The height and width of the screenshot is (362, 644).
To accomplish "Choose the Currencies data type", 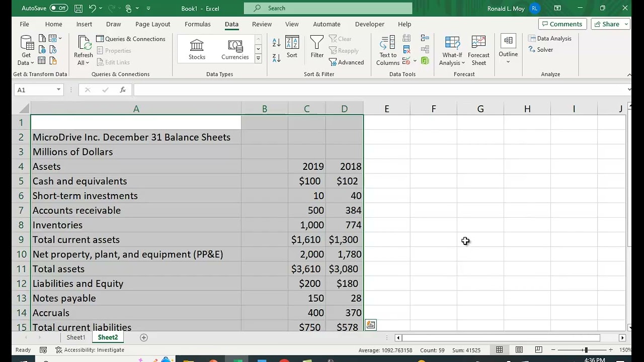I will [x=235, y=50].
